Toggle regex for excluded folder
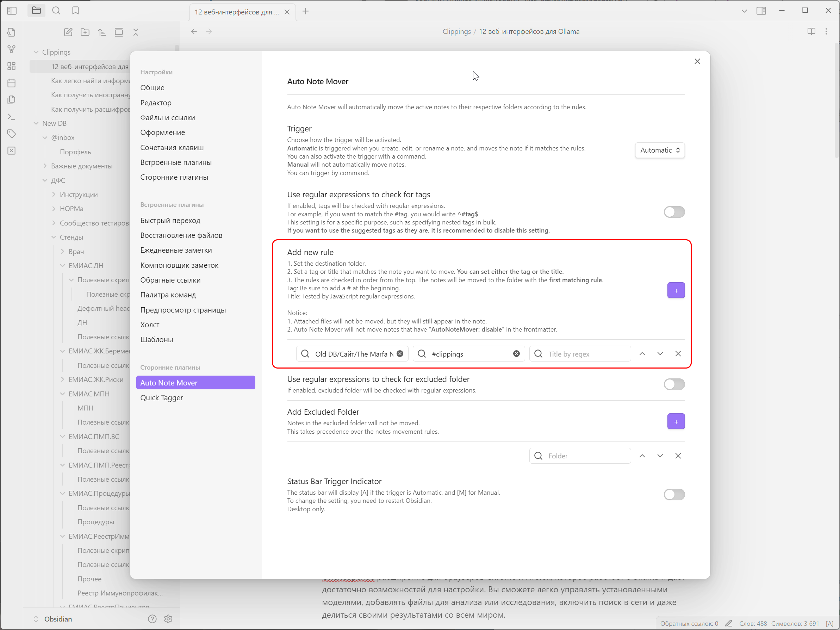This screenshot has width=840, height=630. (x=674, y=384)
